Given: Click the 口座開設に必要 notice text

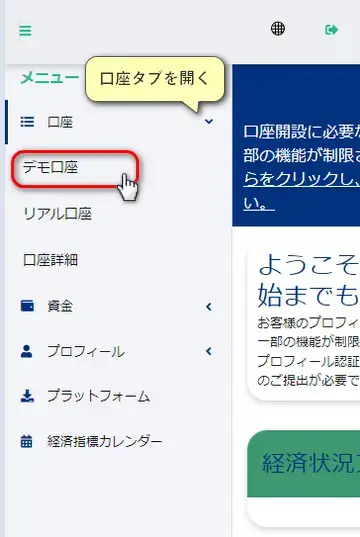Looking at the screenshot, I should point(301,132).
